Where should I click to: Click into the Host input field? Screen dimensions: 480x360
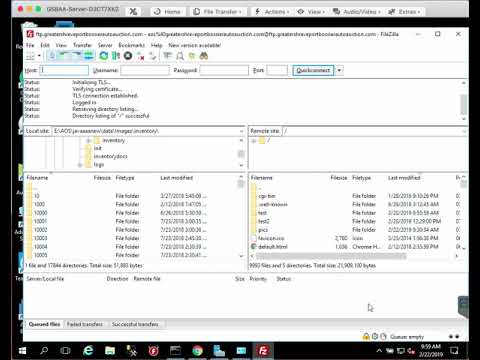64,70
